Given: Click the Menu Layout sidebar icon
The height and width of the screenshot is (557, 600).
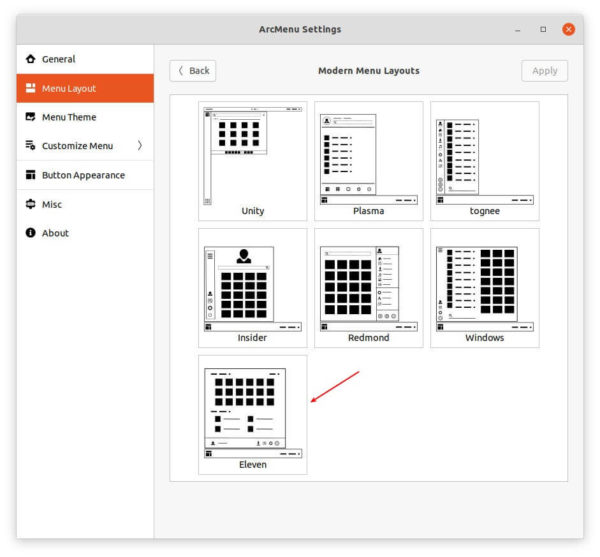Looking at the screenshot, I should (x=31, y=88).
